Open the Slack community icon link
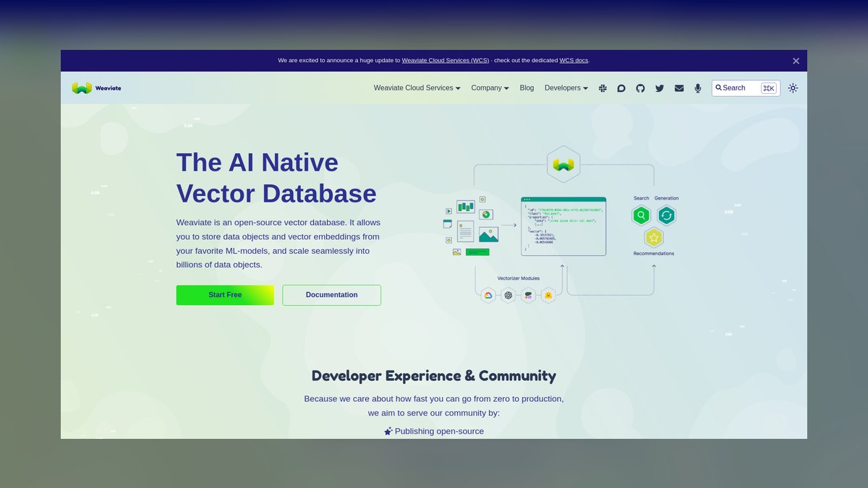This screenshot has width=868, height=488. pos(603,88)
